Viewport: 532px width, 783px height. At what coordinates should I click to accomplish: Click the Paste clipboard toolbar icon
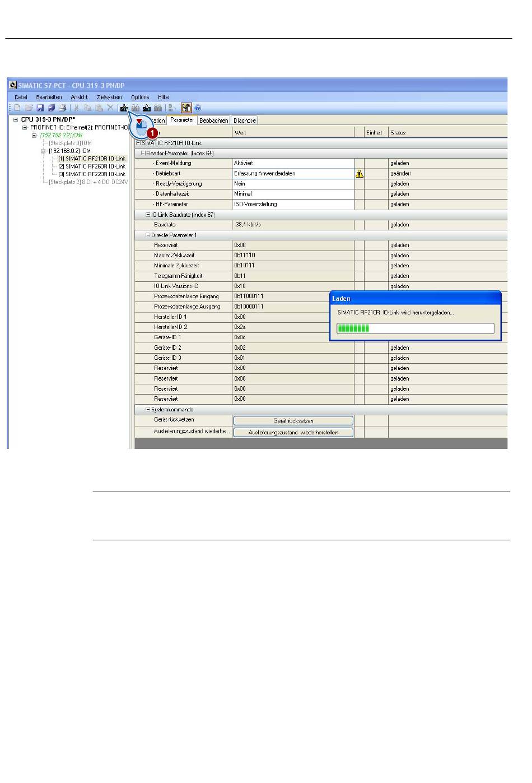click(x=99, y=108)
